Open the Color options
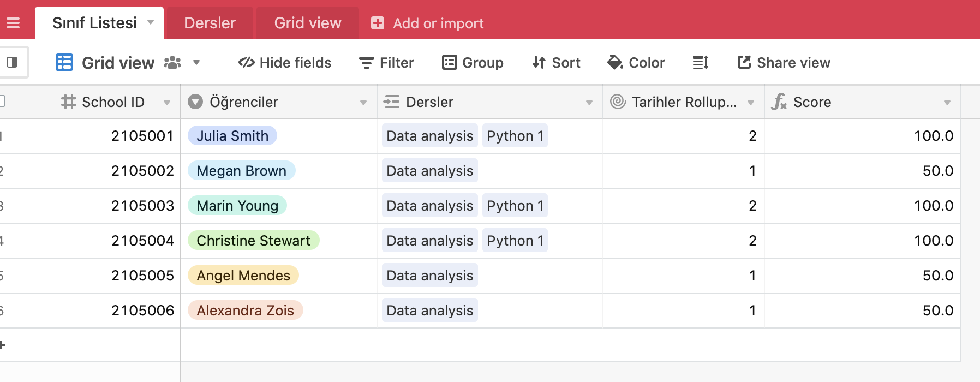This screenshot has height=382, width=980. pos(636,63)
